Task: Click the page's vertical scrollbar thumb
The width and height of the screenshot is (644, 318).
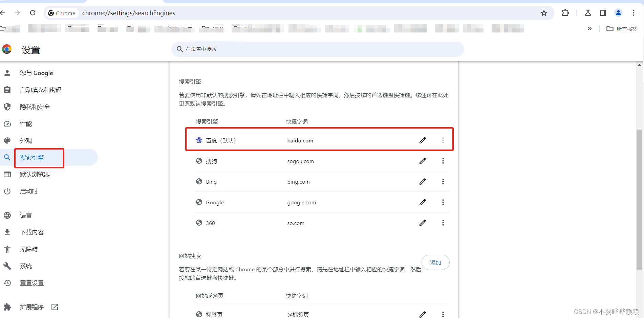Action: pyautogui.click(x=639, y=199)
